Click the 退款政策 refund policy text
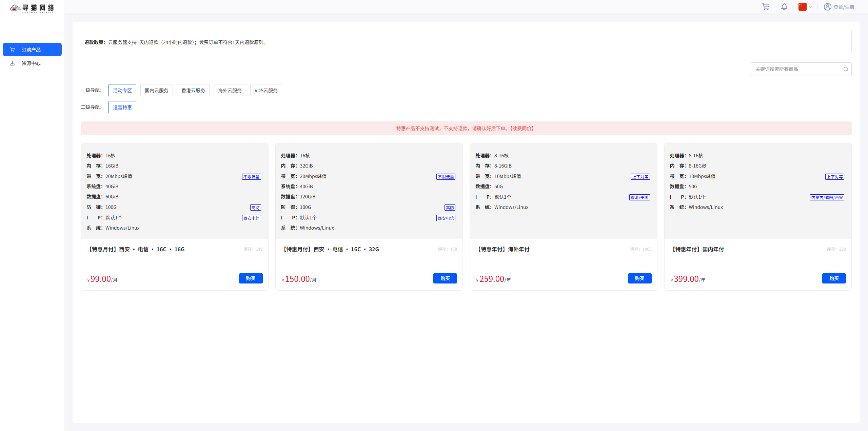 (176, 42)
